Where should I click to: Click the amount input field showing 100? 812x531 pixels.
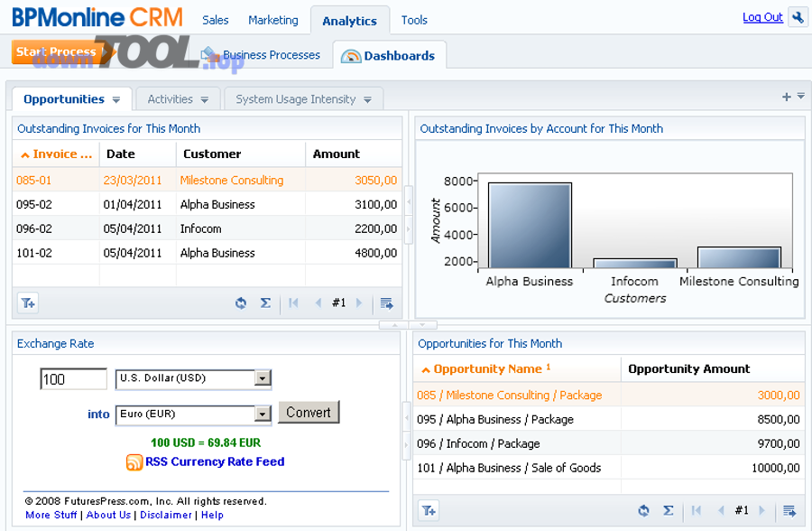(x=73, y=379)
